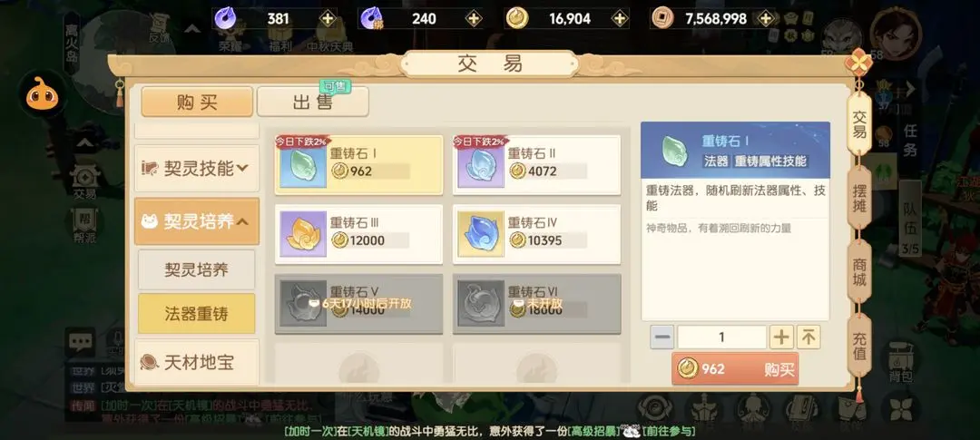
Task: Switch to the 出售 tab
Action: (x=312, y=102)
